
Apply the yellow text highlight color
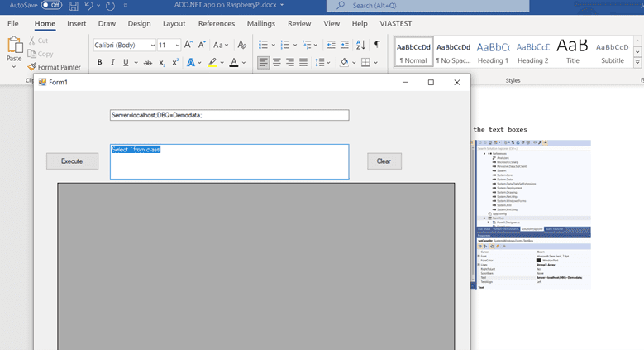coord(212,63)
